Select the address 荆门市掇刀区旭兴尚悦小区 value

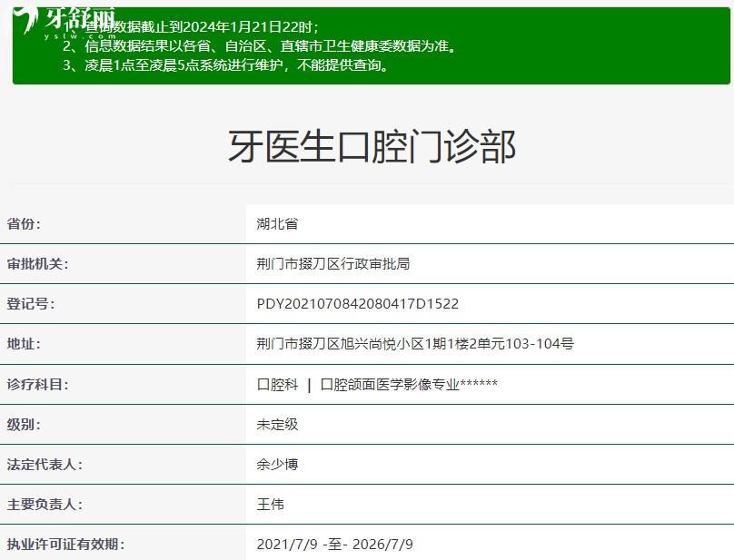coord(415,344)
